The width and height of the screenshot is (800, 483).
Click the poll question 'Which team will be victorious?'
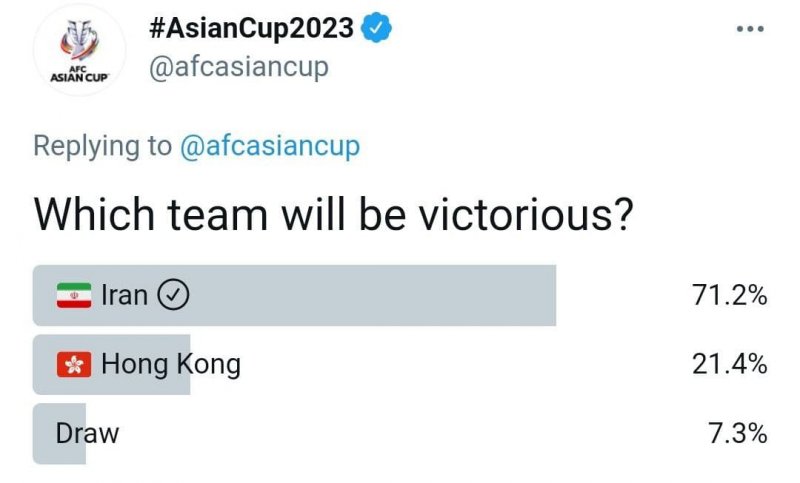click(x=334, y=213)
